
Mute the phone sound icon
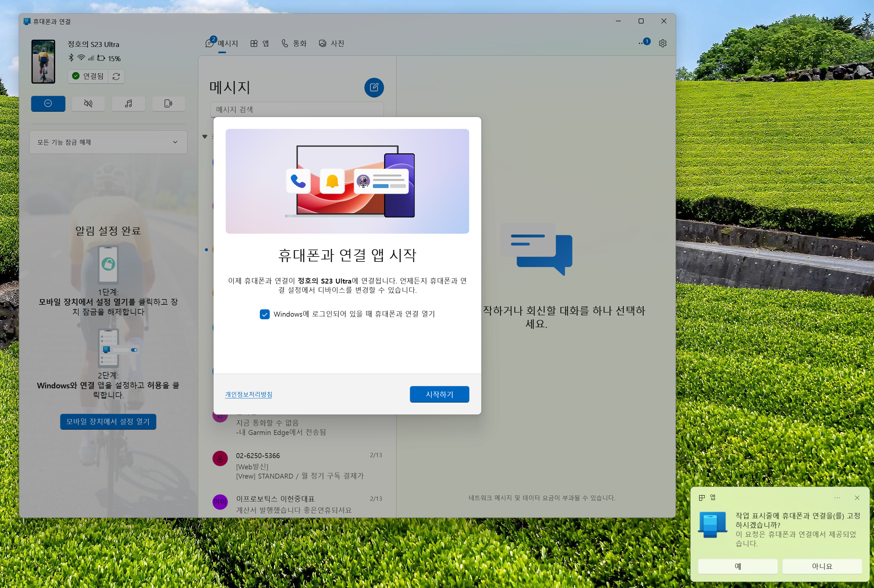pos(89,103)
